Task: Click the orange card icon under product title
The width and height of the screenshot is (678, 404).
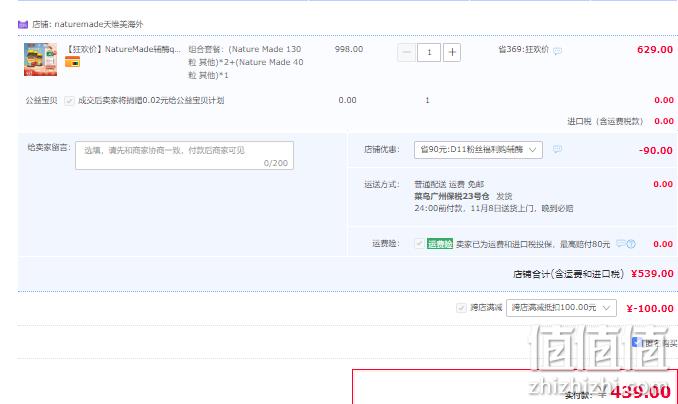Action: point(72,62)
